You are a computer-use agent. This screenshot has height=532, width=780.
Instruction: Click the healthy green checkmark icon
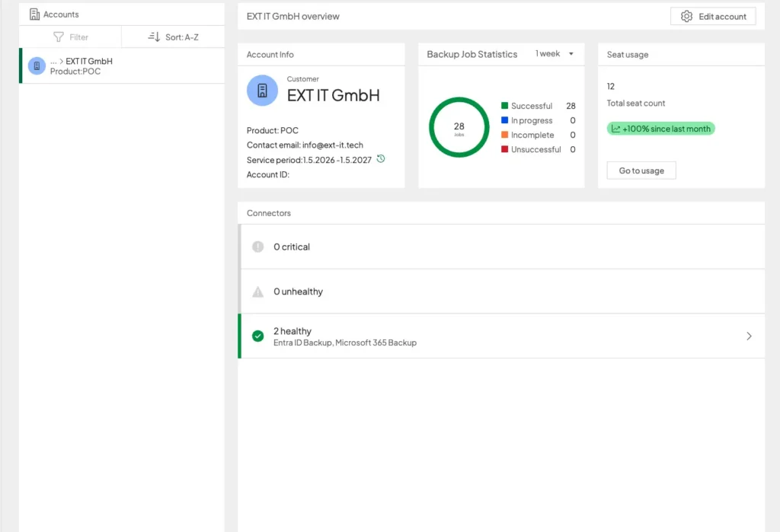(x=257, y=336)
